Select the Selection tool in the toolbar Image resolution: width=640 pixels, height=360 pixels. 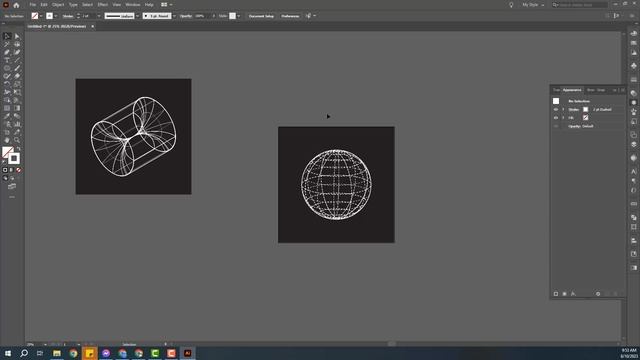pyautogui.click(x=7, y=36)
